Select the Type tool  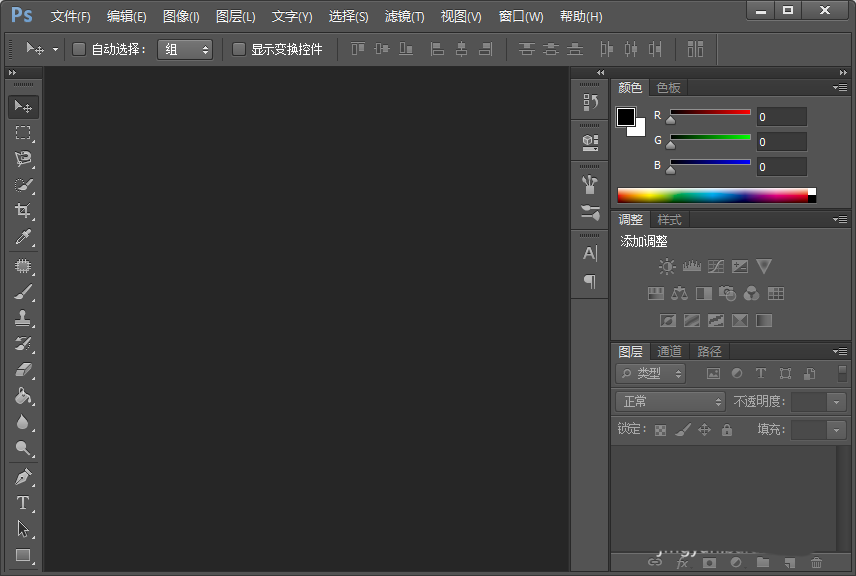[23, 503]
